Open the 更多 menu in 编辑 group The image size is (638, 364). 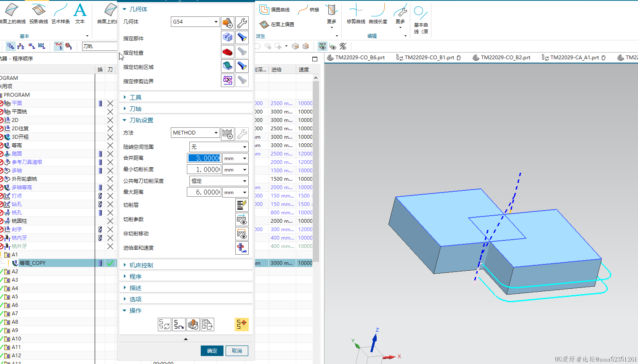pyautogui.click(x=400, y=17)
